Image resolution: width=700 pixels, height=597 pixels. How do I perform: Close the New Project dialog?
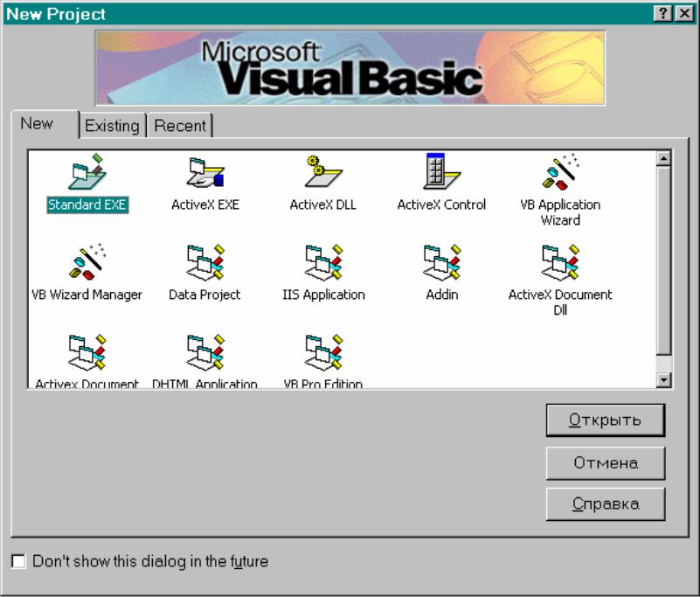tap(683, 14)
